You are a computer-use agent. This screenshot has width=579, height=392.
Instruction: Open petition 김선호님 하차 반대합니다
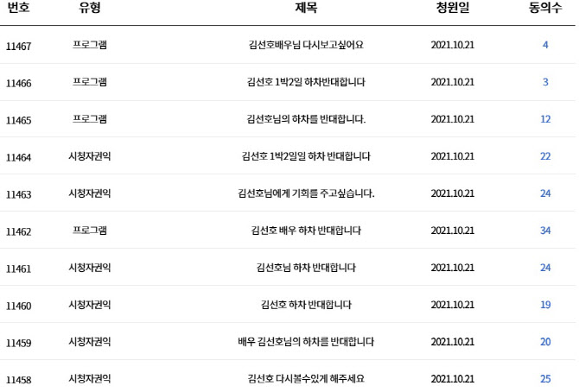(306, 268)
